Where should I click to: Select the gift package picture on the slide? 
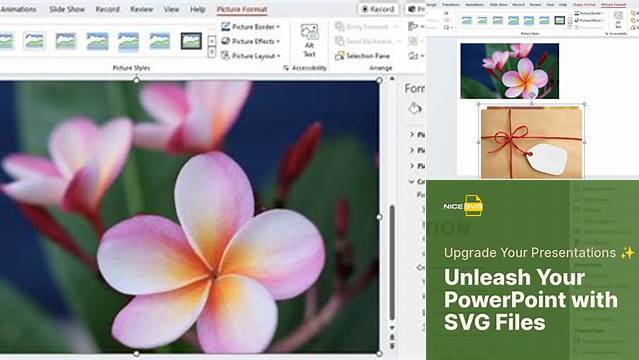click(531, 142)
